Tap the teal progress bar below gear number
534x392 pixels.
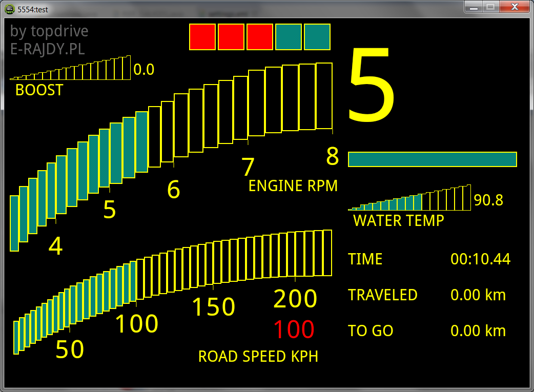click(433, 159)
